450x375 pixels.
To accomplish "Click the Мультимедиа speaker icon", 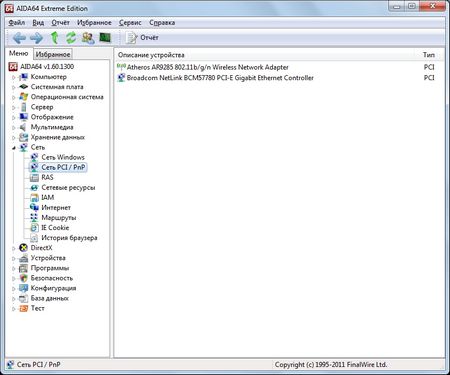I will (x=23, y=127).
